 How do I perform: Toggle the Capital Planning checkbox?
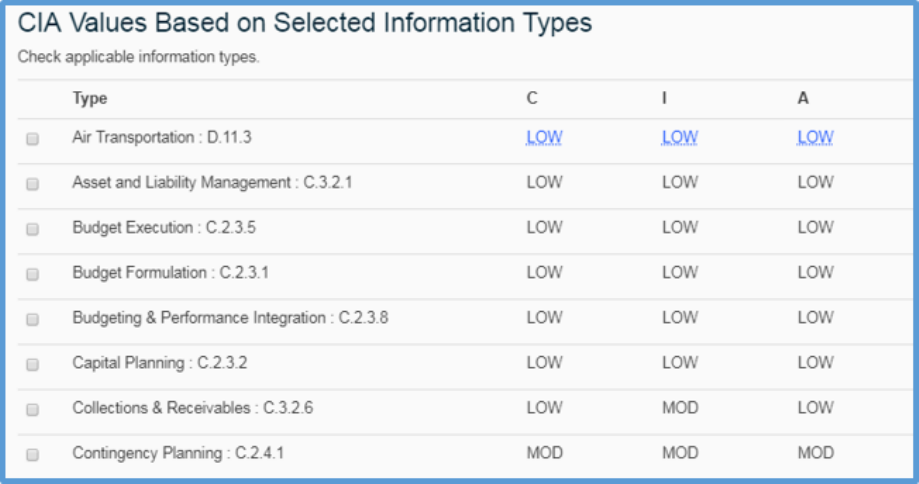32,364
